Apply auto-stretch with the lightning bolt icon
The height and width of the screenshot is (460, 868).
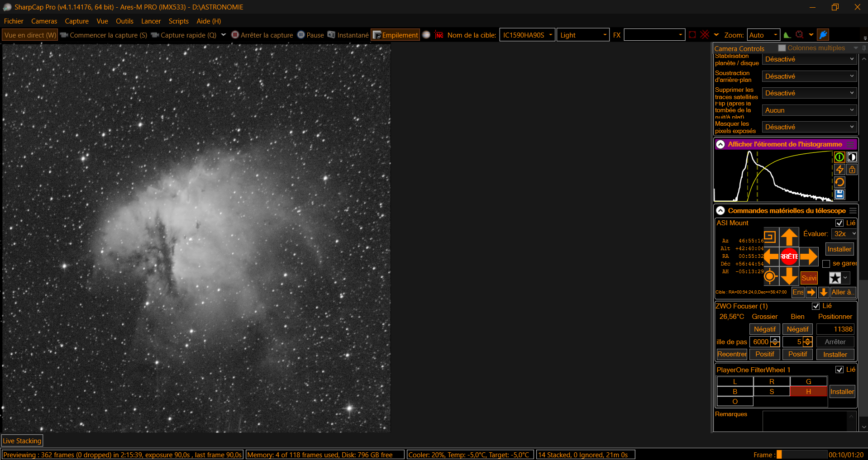pos(839,170)
